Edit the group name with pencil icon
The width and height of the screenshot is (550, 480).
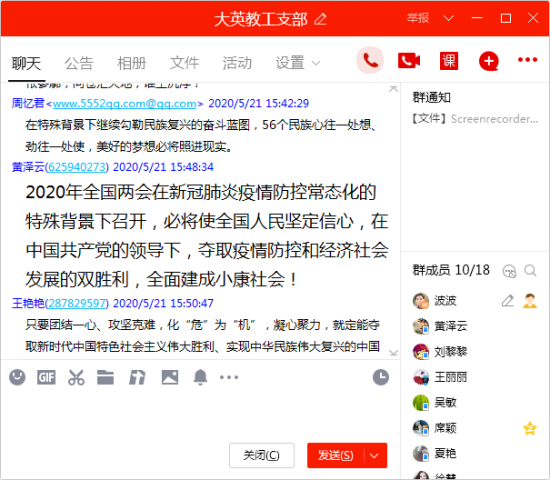pyautogui.click(x=320, y=19)
